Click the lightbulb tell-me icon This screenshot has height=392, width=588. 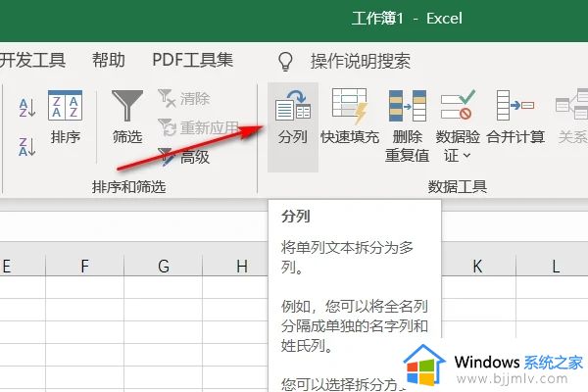pyautogui.click(x=285, y=61)
